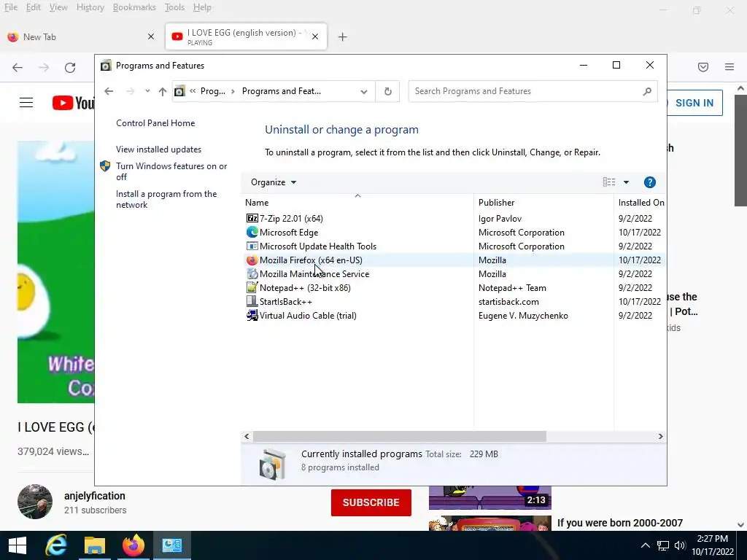
Task: Click the StartIsBack++ icon in the list
Action: coord(252,301)
